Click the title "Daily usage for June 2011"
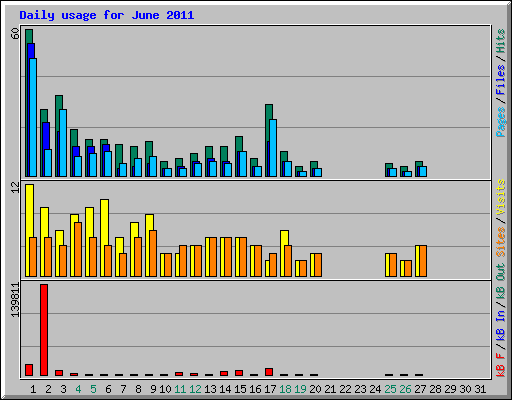512x400 pixels. point(107,15)
